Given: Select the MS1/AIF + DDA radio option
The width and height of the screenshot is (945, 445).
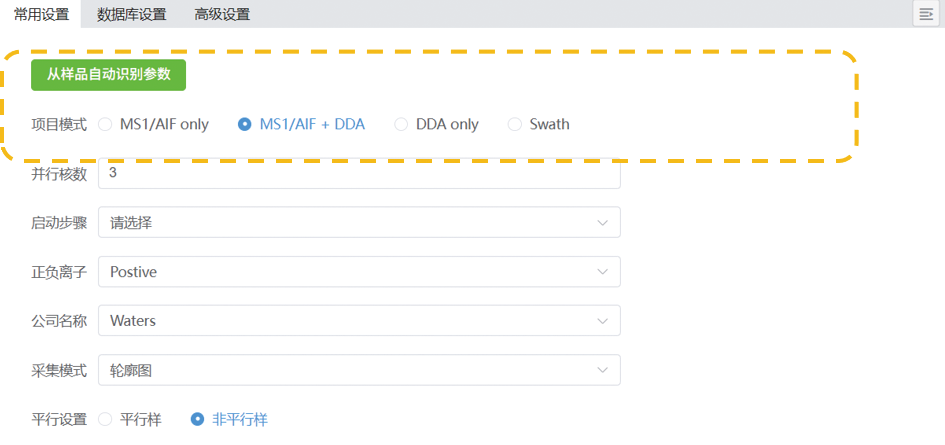Looking at the screenshot, I should (x=244, y=125).
